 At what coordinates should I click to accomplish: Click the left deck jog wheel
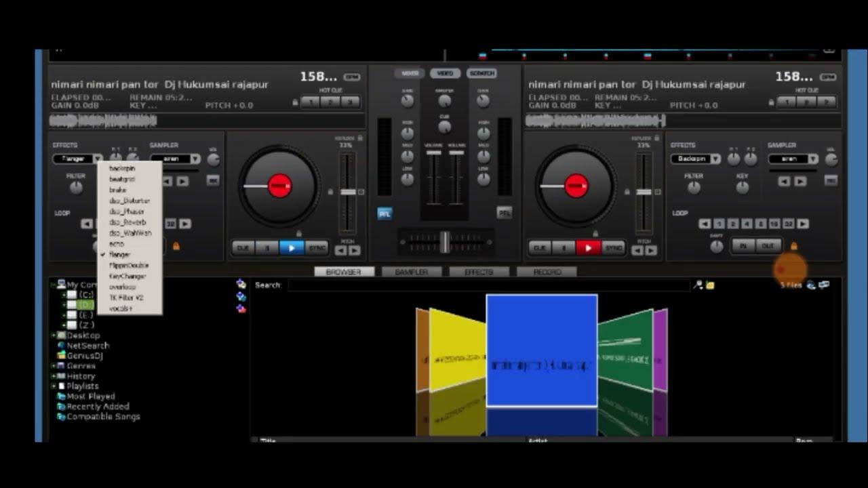[279, 186]
